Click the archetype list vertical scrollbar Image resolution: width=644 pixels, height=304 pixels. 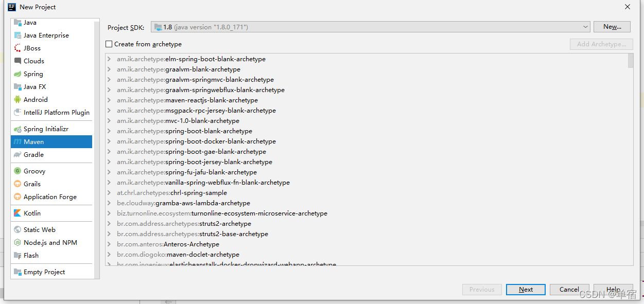click(631, 61)
